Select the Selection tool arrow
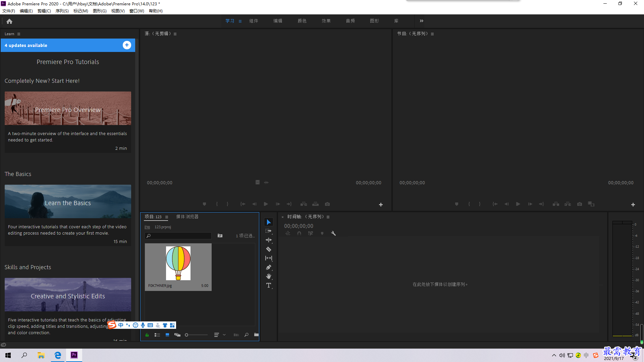 (x=269, y=222)
